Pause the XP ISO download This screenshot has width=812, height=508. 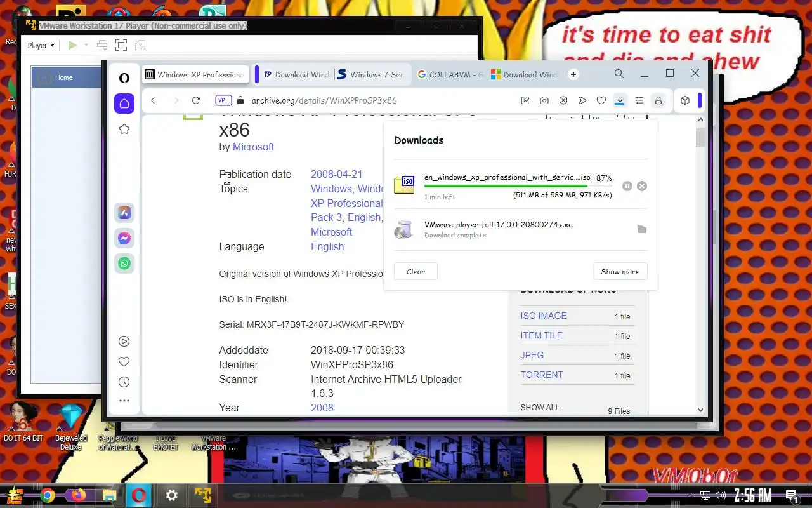tap(627, 186)
